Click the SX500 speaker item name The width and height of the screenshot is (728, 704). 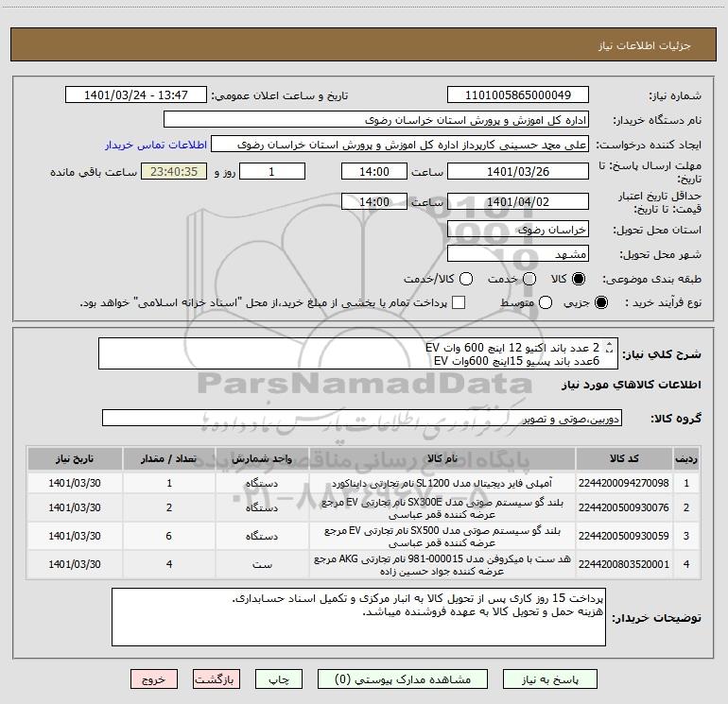442,537
